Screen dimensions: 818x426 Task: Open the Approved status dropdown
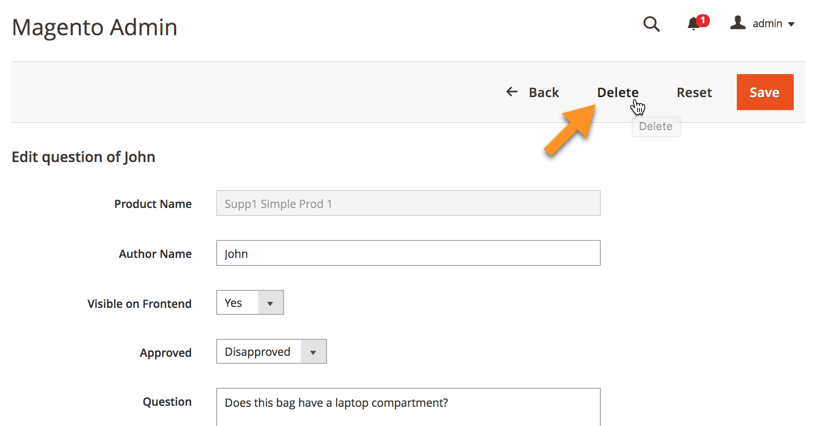pyautogui.click(x=271, y=352)
